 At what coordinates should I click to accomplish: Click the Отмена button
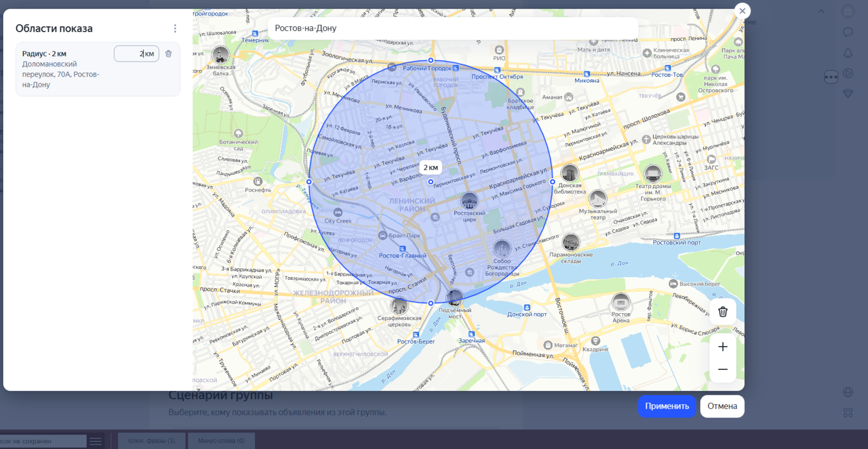click(x=722, y=406)
